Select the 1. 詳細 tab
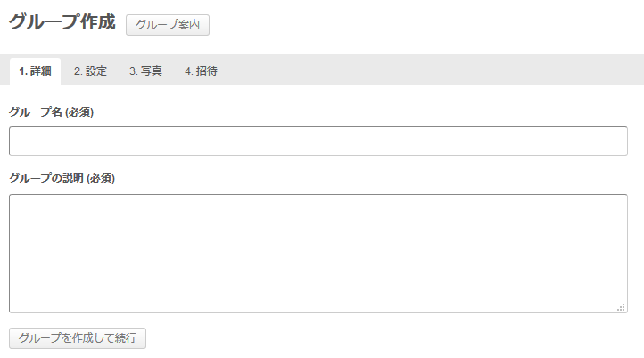 pyautogui.click(x=35, y=71)
